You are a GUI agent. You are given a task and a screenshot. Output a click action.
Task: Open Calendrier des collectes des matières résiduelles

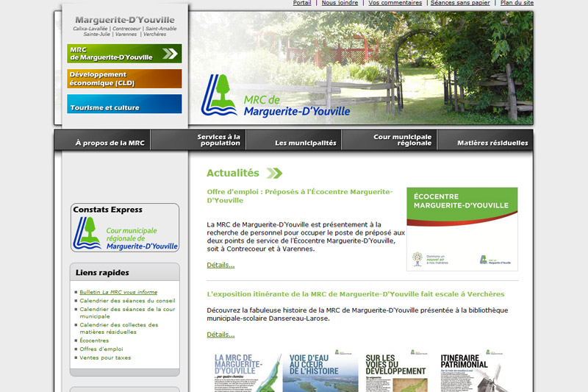pos(119,328)
